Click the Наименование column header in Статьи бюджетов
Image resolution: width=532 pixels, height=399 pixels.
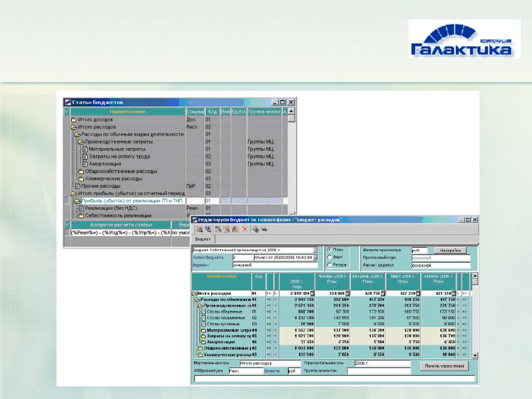click(127, 111)
